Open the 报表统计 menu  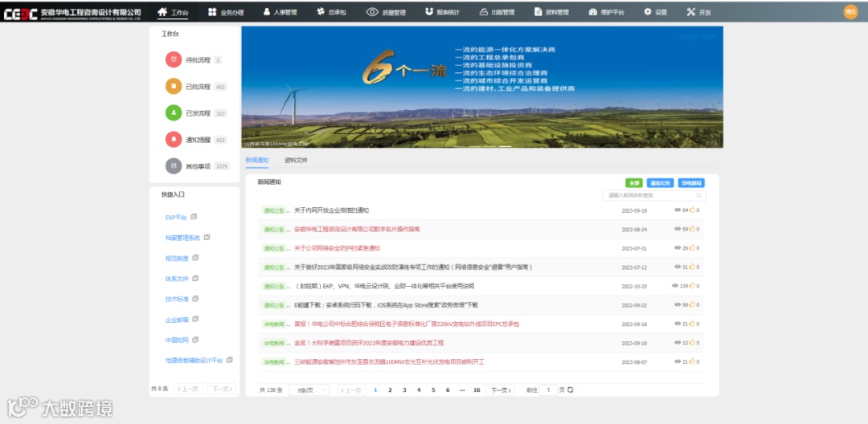tap(442, 12)
